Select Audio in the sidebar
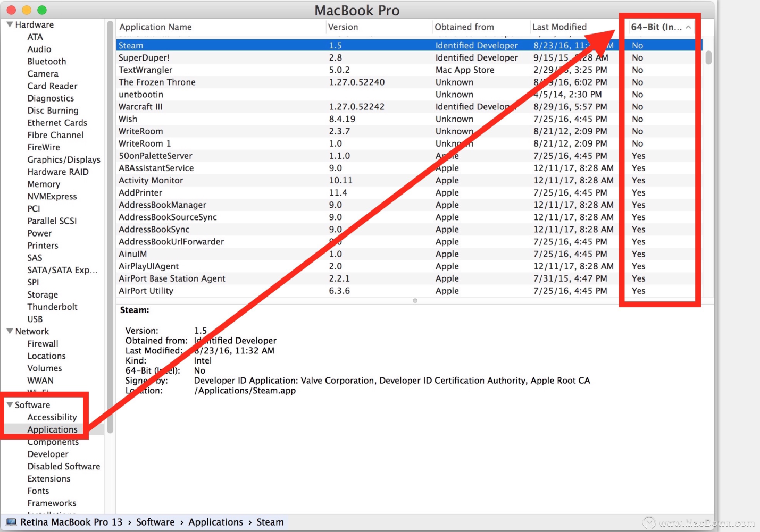The height and width of the screenshot is (532, 760). [39, 49]
